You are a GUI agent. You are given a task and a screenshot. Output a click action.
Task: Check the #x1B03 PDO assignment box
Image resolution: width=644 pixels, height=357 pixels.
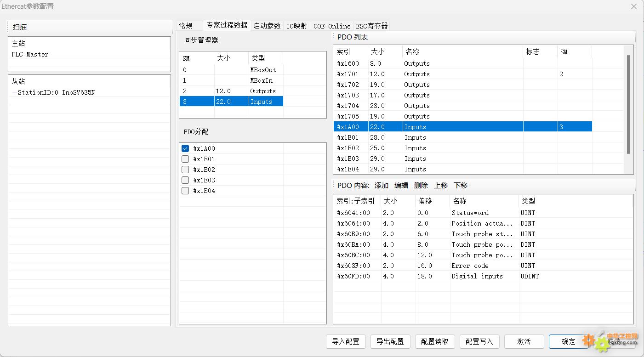pyautogui.click(x=185, y=180)
